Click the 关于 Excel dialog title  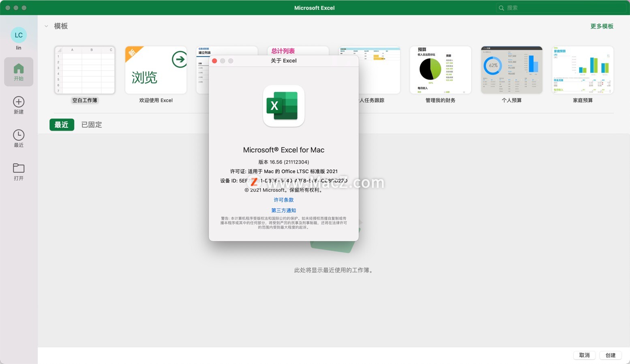pos(284,61)
